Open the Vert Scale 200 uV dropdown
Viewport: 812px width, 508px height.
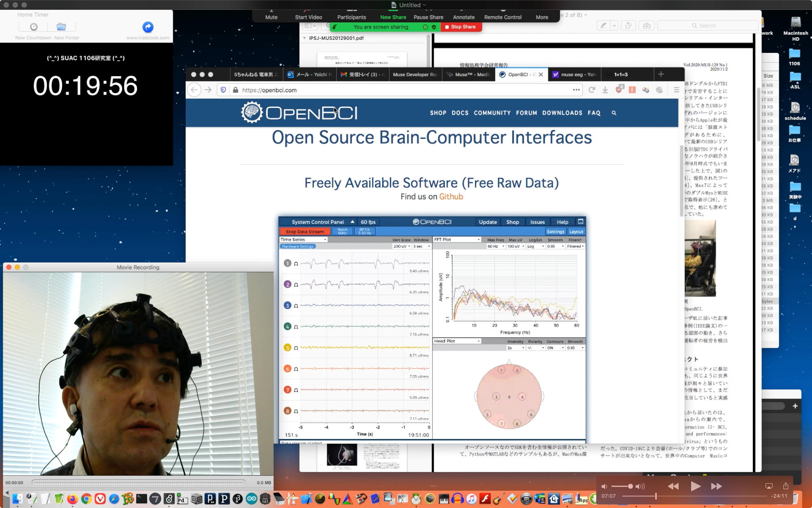point(402,246)
